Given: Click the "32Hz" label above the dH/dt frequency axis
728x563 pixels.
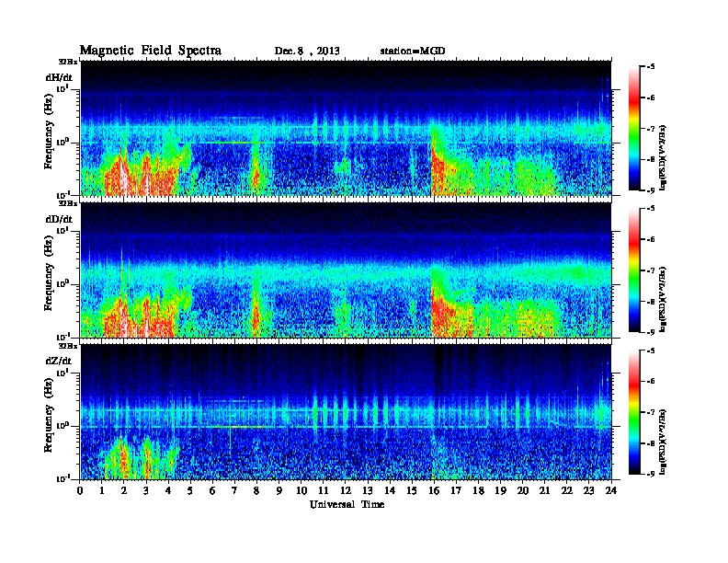Looking at the screenshot, I should pos(68,62).
